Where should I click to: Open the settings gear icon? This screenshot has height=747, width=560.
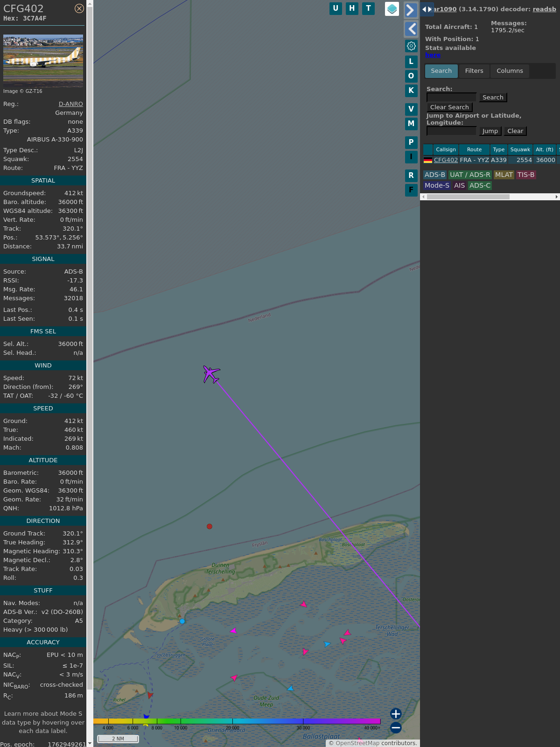[x=411, y=46]
